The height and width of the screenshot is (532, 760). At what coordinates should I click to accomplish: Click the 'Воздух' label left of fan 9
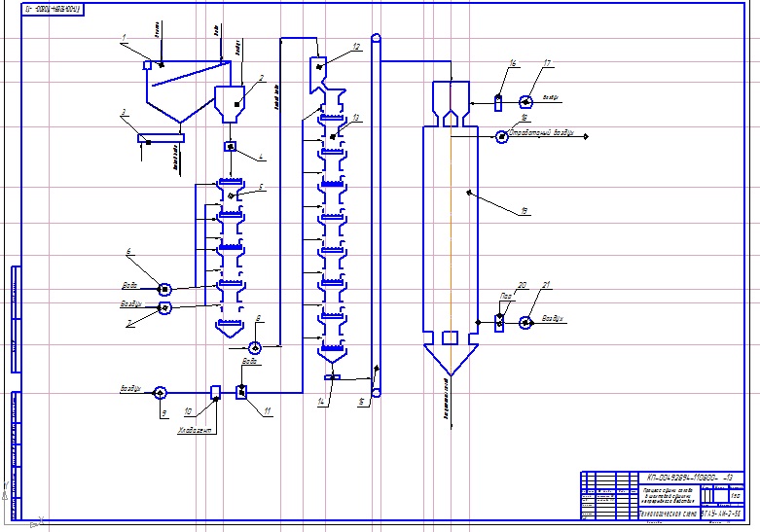[130, 389]
